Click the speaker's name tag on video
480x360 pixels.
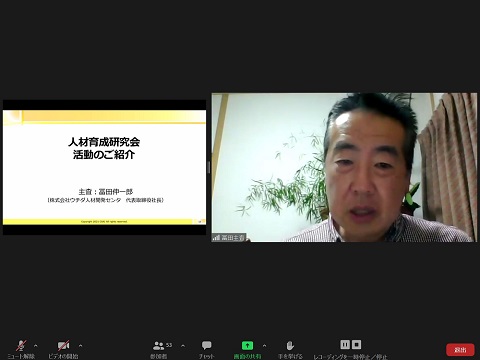pyautogui.click(x=233, y=238)
